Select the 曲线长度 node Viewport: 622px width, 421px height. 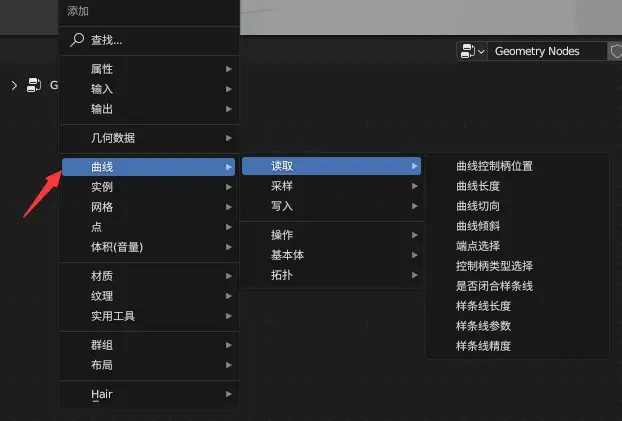[478, 186]
